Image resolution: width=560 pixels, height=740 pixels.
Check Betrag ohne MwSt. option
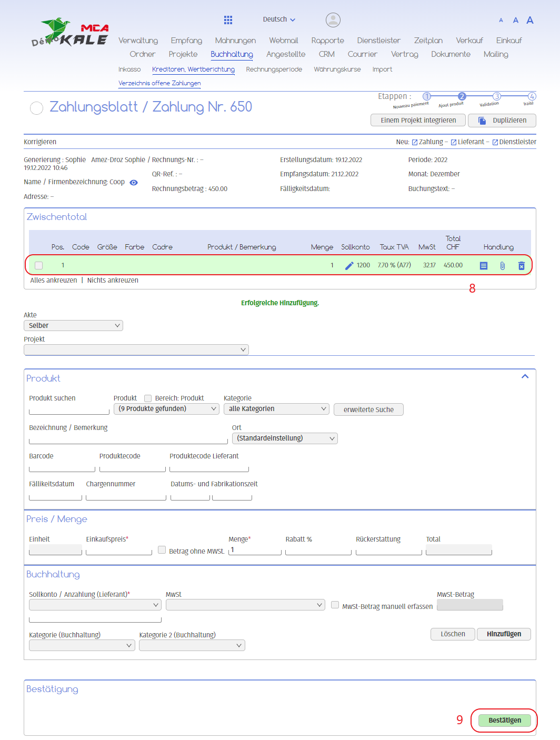[162, 550]
